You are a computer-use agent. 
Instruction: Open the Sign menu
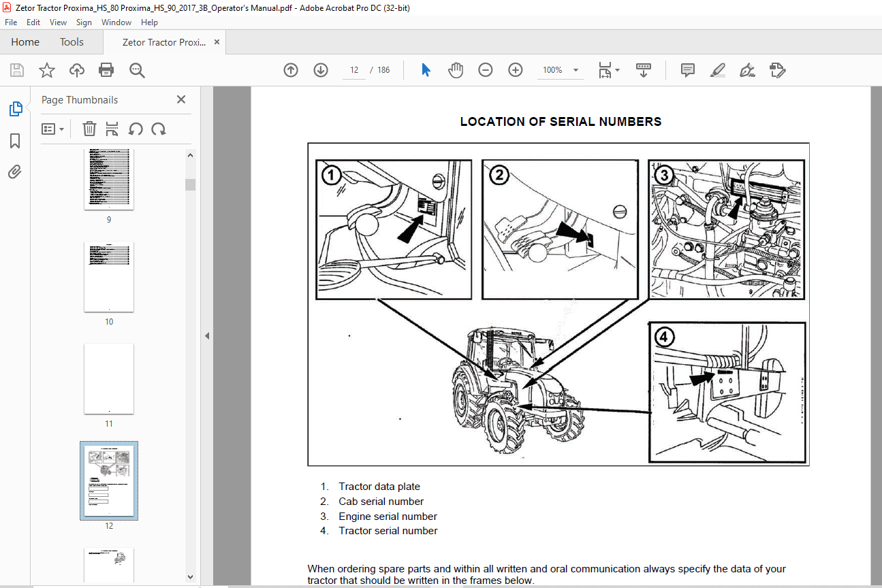pos(84,22)
